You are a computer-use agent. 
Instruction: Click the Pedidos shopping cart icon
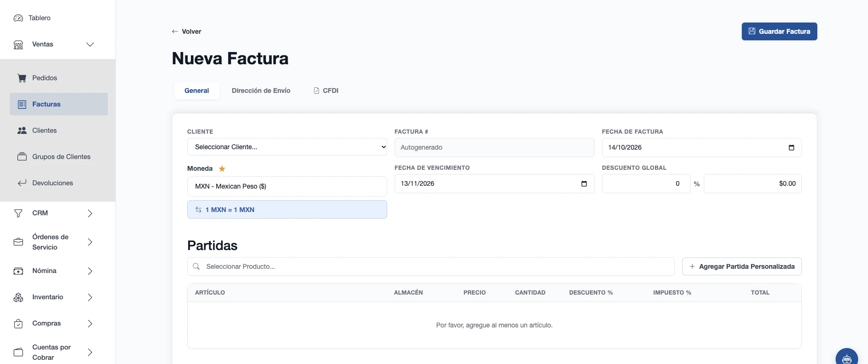pyautogui.click(x=22, y=78)
